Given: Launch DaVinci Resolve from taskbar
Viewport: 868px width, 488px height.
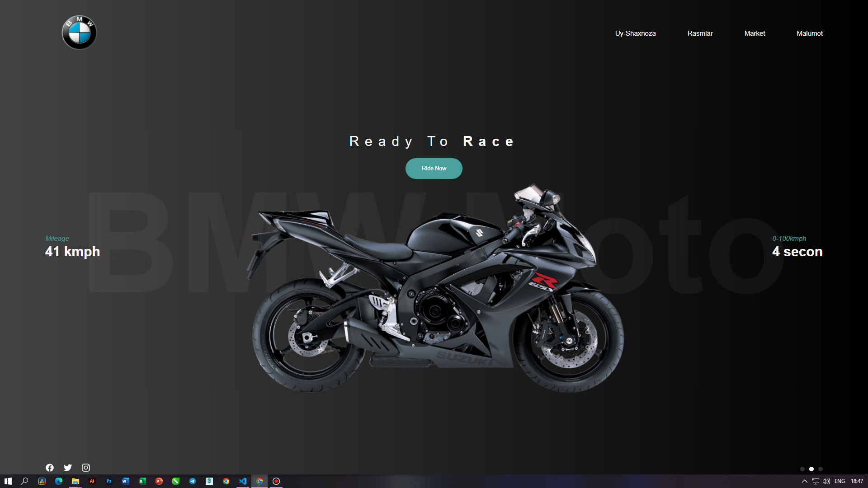Looking at the screenshot, I should 42,481.
